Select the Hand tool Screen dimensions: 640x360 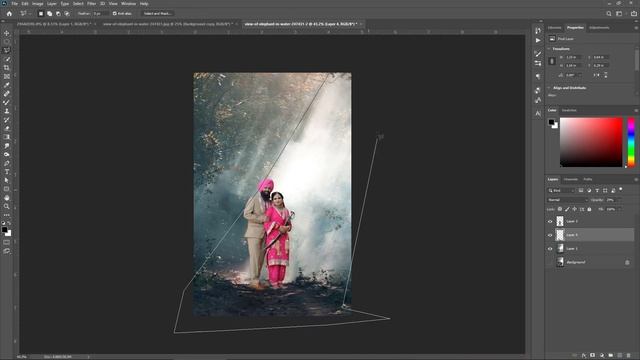[x=7, y=198]
